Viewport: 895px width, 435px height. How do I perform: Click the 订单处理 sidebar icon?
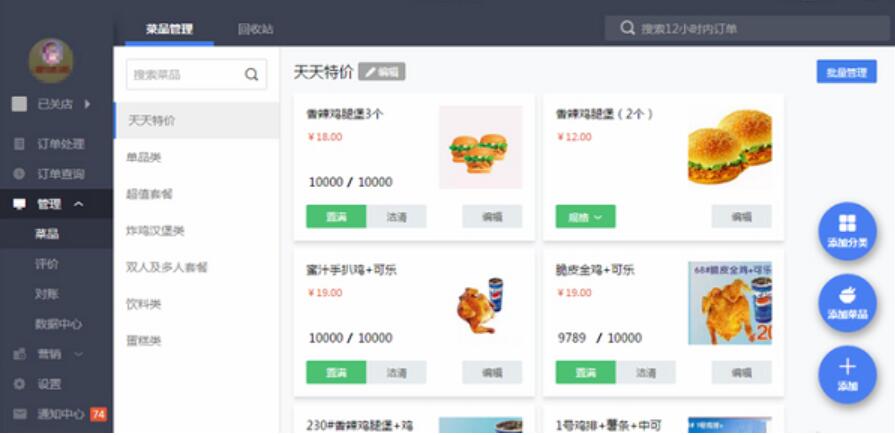point(19,144)
